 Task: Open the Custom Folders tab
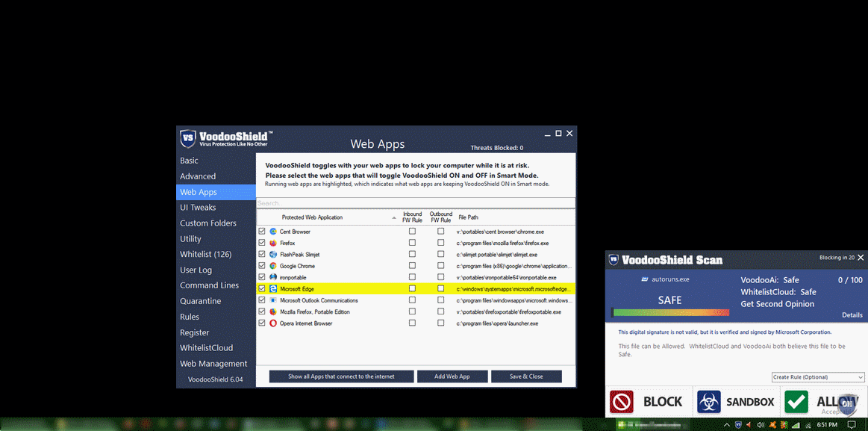click(x=207, y=223)
